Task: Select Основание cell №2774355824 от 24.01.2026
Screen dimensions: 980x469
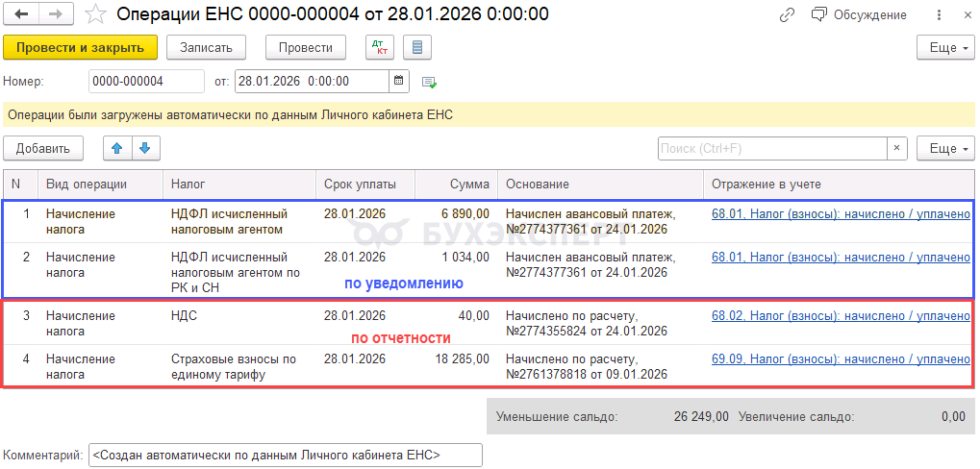Action: [x=601, y=324]
